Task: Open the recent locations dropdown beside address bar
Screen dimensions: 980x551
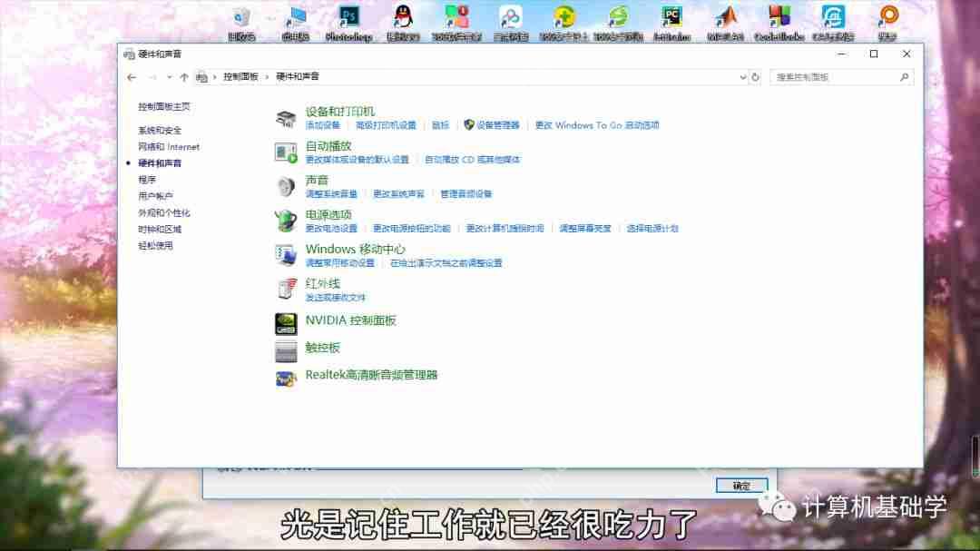Action: 743,77
